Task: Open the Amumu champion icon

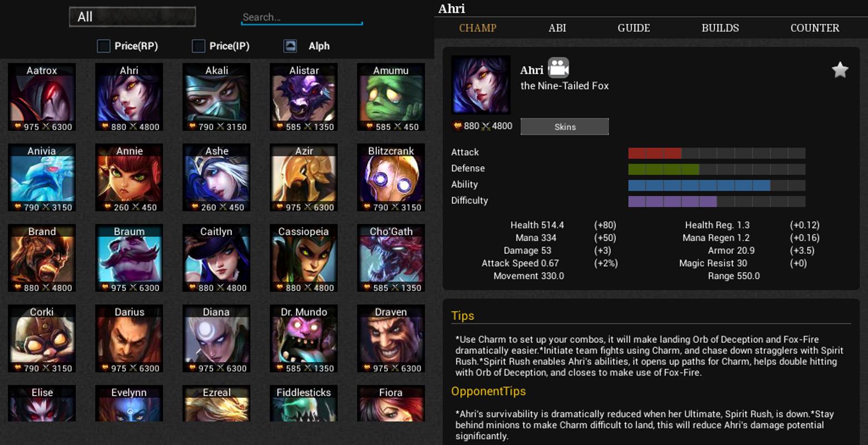Action: click(x=391, y=97)
